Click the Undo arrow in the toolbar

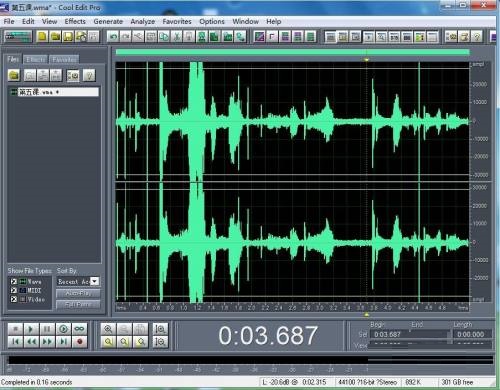(x=113, y=36)
